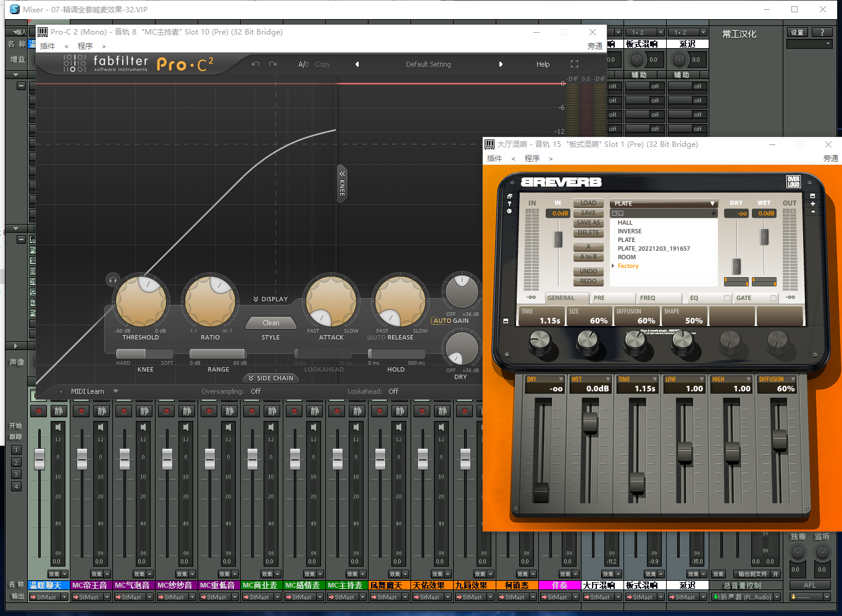This screenshot has width=842, height=616.
Task: Open Help in Pro-C 2
Action: point(543,64)
